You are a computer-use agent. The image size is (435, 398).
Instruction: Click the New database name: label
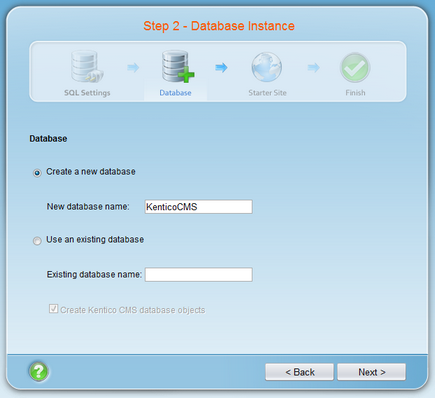pyautogui.click(x=88, y=207)
